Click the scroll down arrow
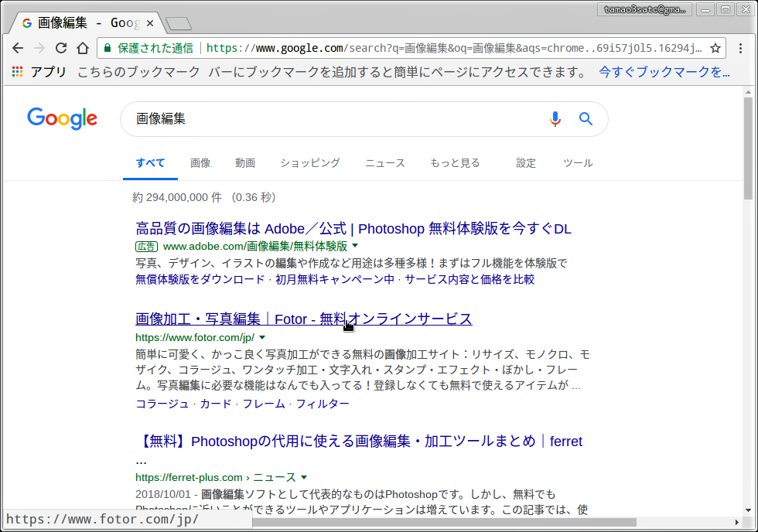This screenshot has width=758, height=532. point(748,510)
